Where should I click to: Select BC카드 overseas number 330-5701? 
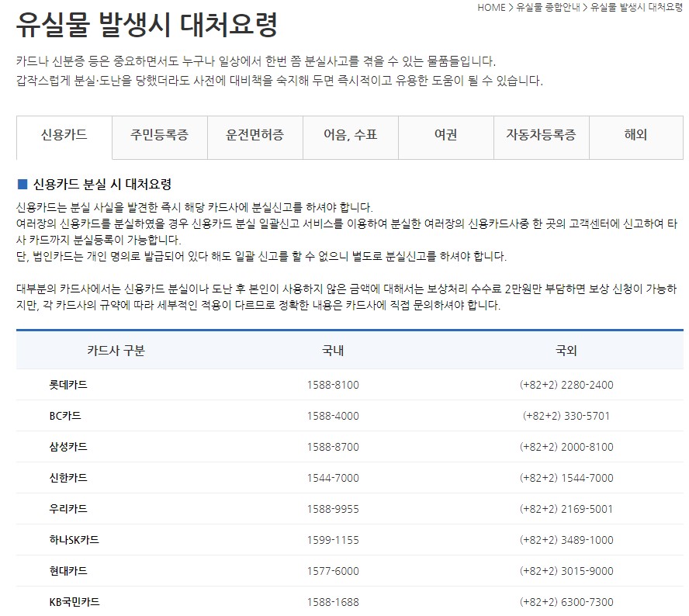pyautogui.click(x=566, y=416)
